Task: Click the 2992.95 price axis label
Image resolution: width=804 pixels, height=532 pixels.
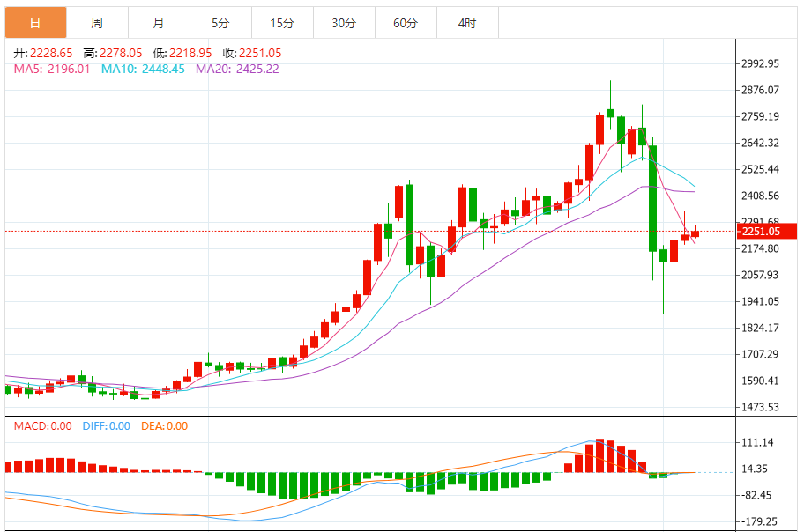Action: point(759,63)
